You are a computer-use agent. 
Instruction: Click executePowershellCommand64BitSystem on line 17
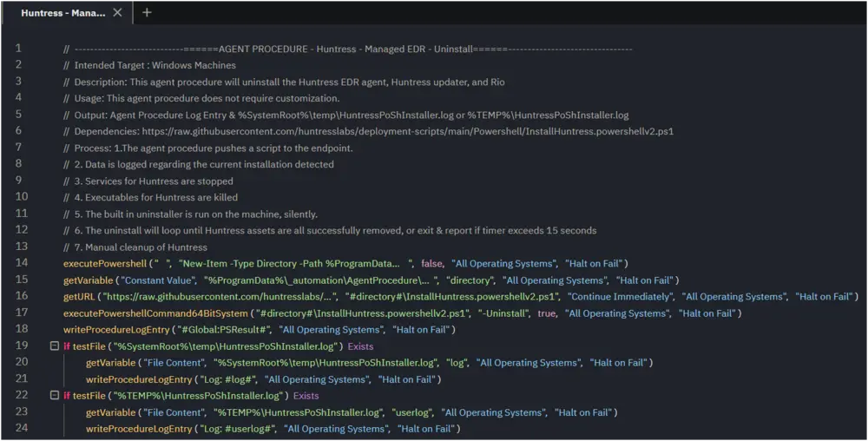[155, 313]
